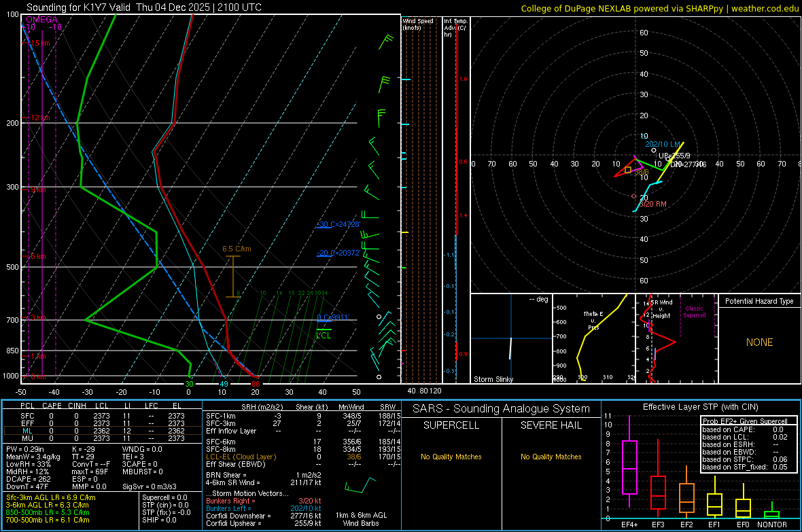Click the 12 km height marker
This screenshot has height=532, width=802.
click(40, 118)
